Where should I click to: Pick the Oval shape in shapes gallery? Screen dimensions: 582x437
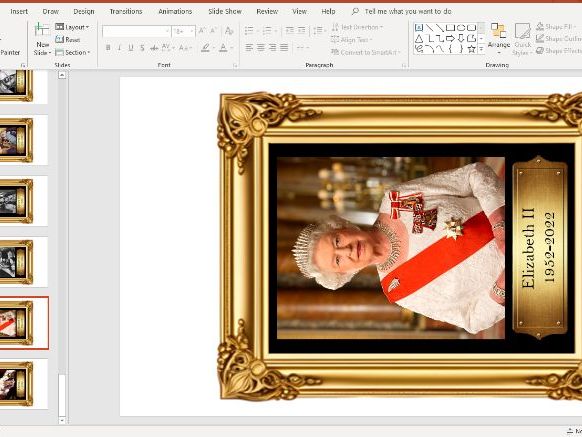coord(461,27)
